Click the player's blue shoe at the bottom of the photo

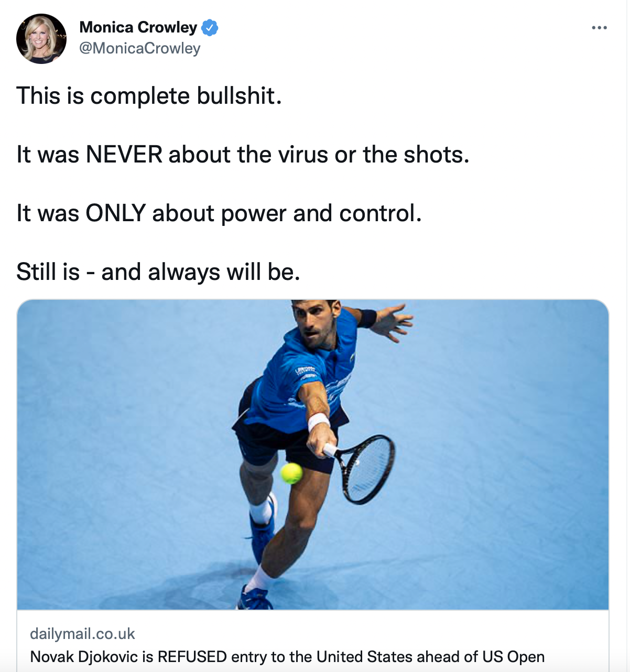pyautogui.click(x=254, y=599)
